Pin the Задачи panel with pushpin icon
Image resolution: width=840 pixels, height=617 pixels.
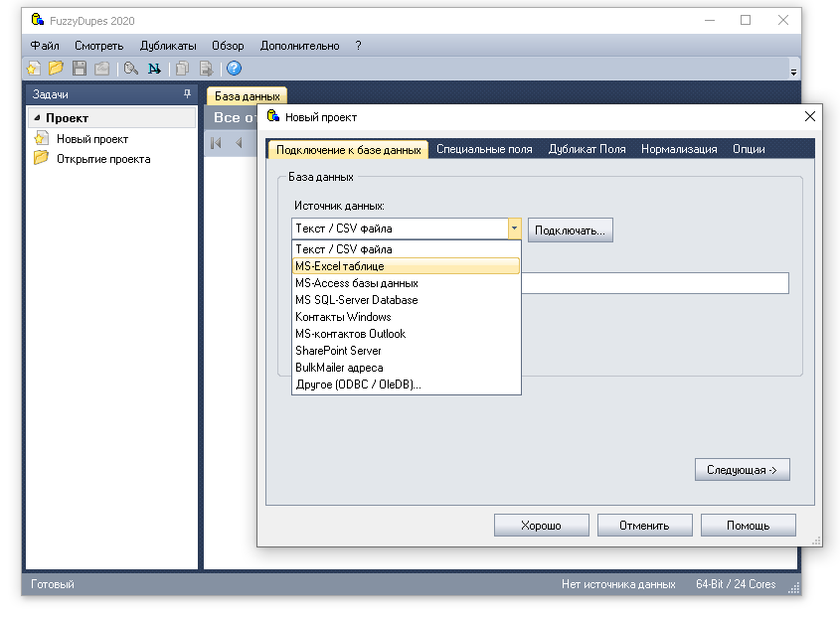pos(187,93)
